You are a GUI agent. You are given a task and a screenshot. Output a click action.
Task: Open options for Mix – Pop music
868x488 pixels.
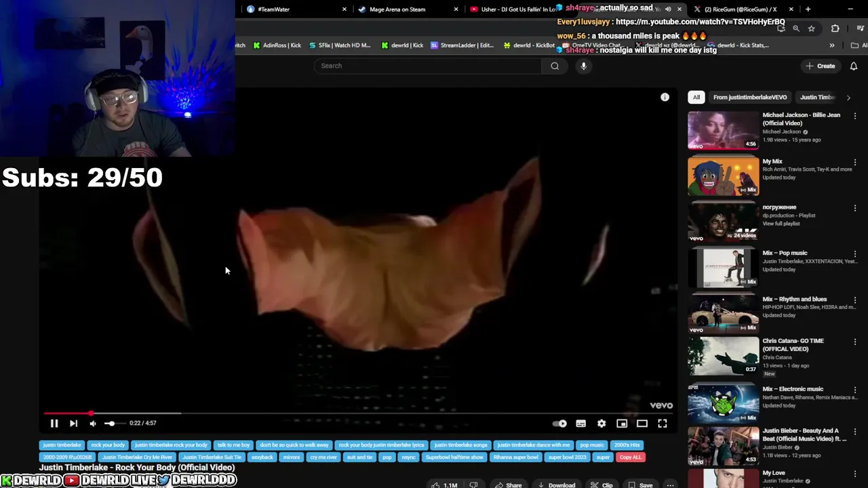855,253
